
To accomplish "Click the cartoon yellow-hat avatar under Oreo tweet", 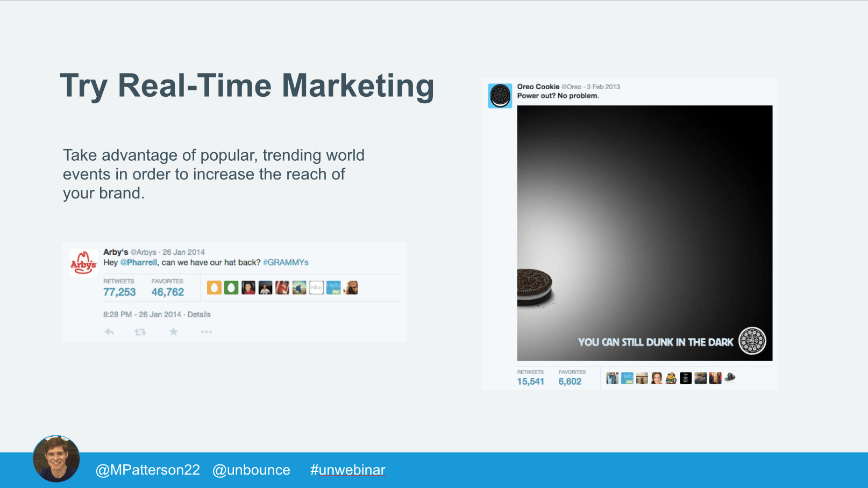I will tap(671, 378).
